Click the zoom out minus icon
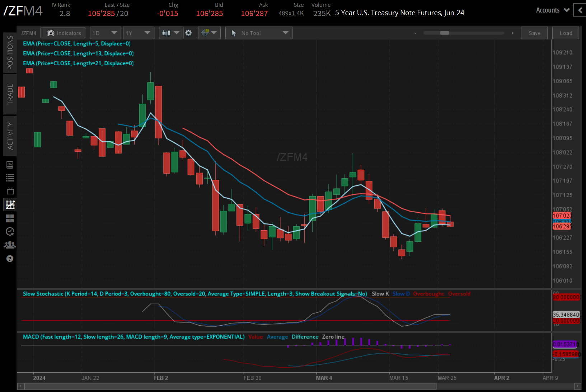Viewport: 586px width, 392px height. point(416,33)
